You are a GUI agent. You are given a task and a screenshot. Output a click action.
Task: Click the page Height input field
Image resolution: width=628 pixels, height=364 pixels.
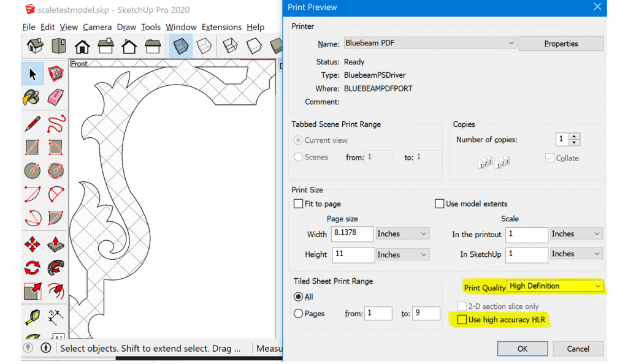point(353,254)
